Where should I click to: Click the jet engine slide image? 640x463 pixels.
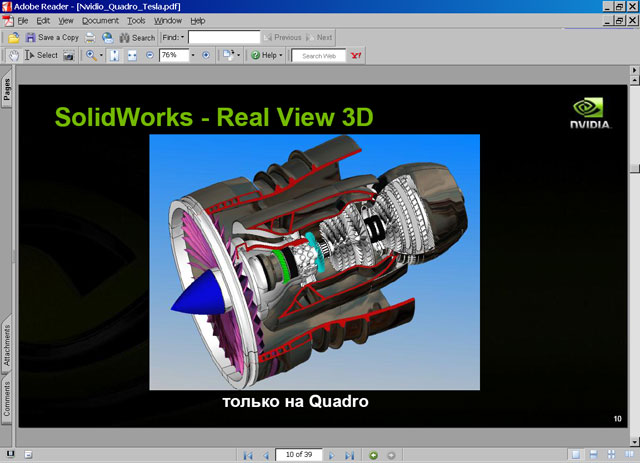click(314, 262)
